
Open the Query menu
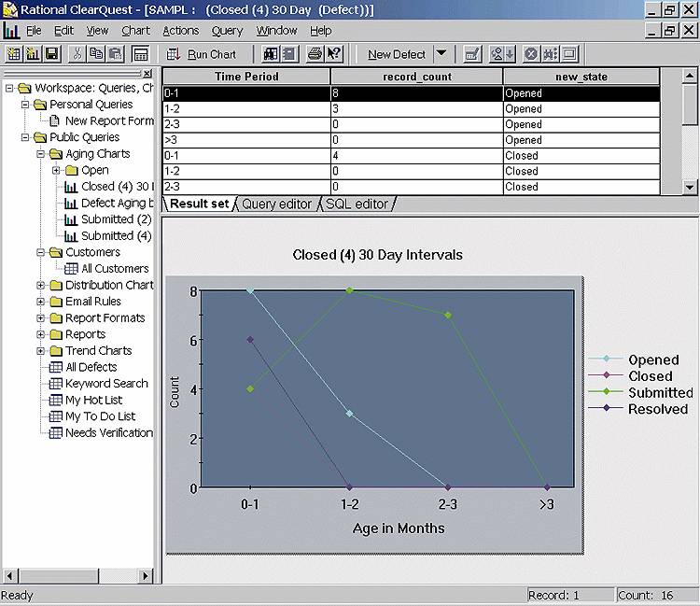[227, 31]
